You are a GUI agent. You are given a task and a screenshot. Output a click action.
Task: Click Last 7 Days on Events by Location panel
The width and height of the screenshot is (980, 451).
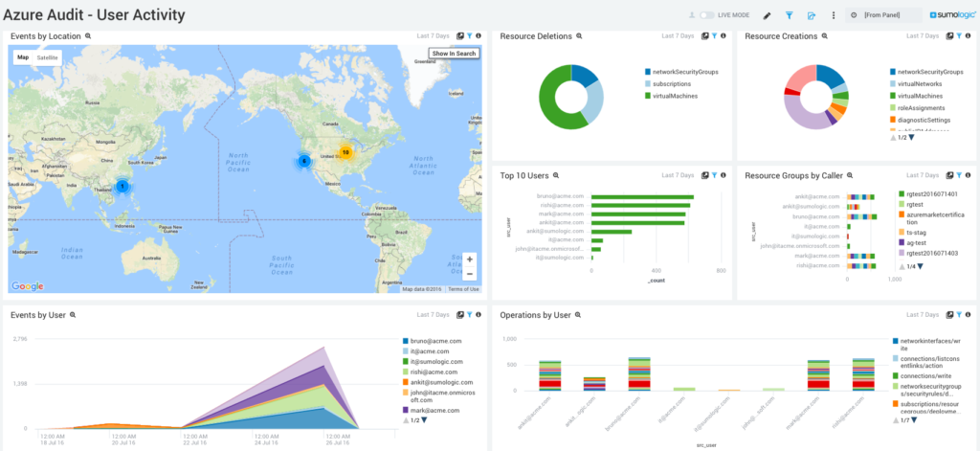pyautogui.click(x=434, y=36)
